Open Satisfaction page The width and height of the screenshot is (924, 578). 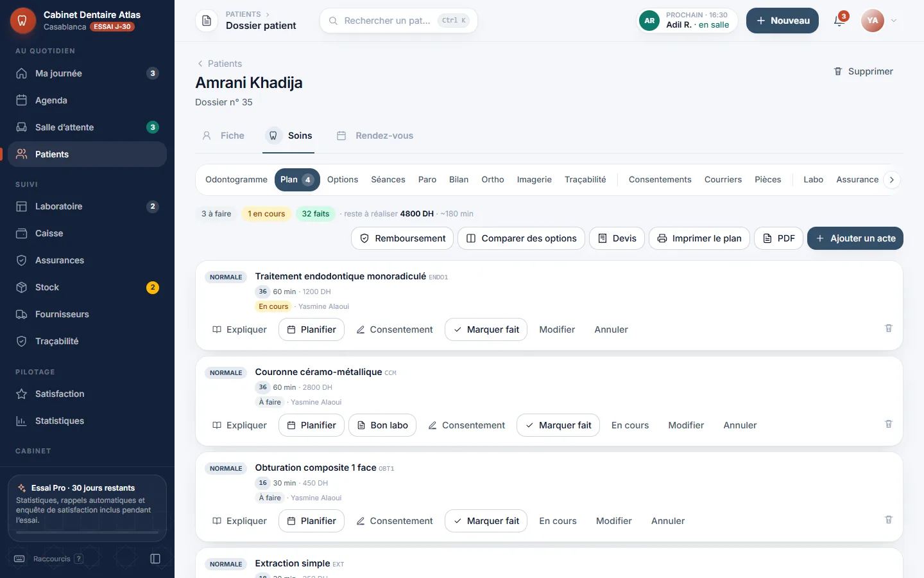pos(87,394)
